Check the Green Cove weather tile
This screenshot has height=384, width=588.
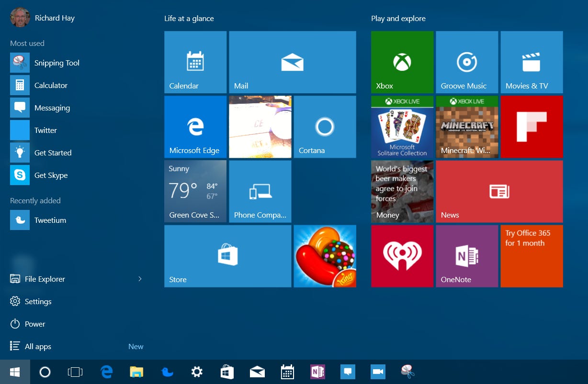195,191
